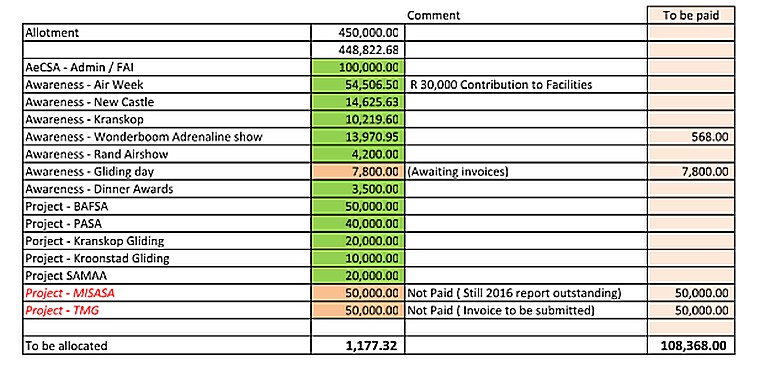The width and height of the screenshot is (760, 367).
Task: Select the orange 7,800.00 Gliding day amount
Action: coord(357,172)
